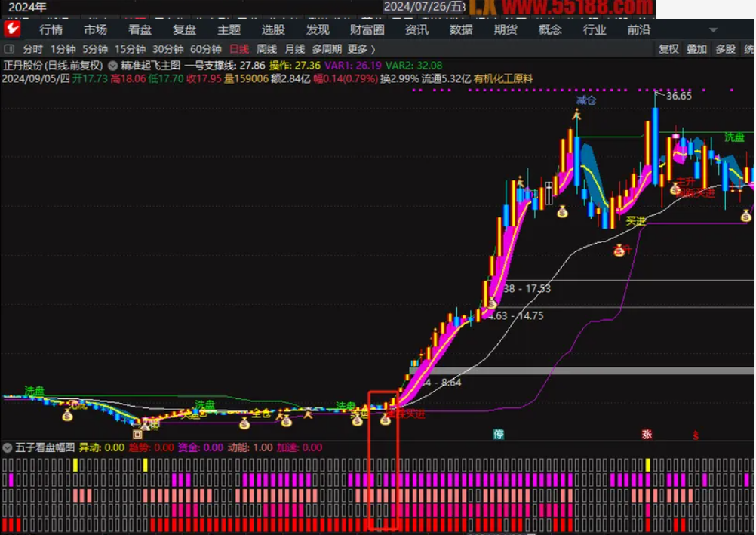This screenshot has height=535, width=756.
Task: Toggle the 叠加 overlay option
Action: [696, 49]
